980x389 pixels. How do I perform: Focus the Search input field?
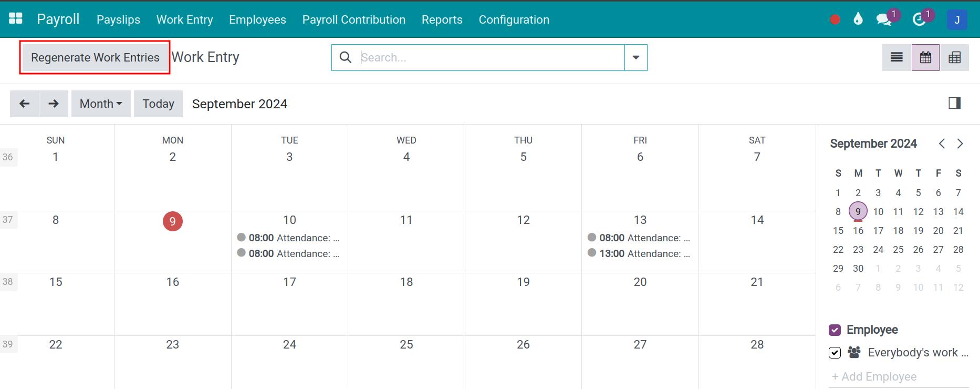(x=491, y=57)
